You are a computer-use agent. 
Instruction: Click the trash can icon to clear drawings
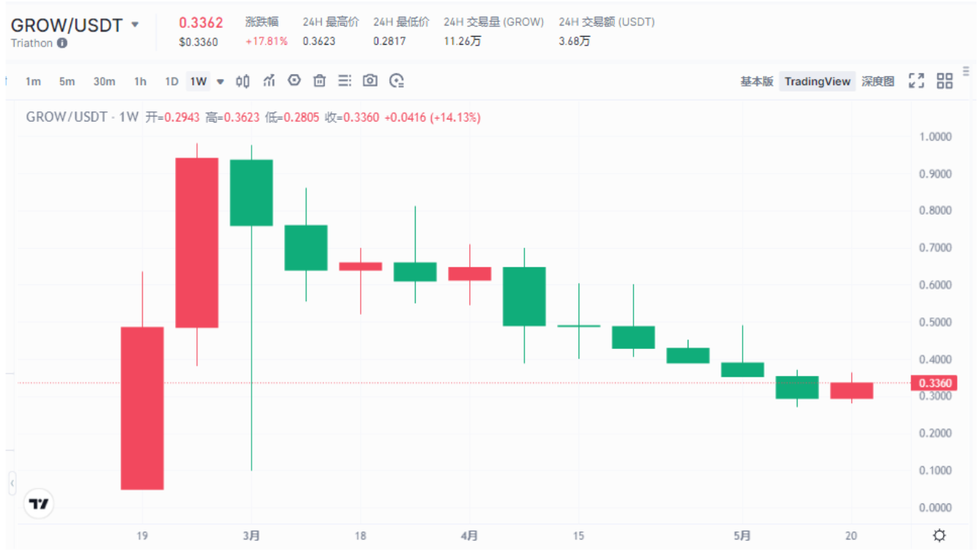pyautogui.click(x=320, y=81)
